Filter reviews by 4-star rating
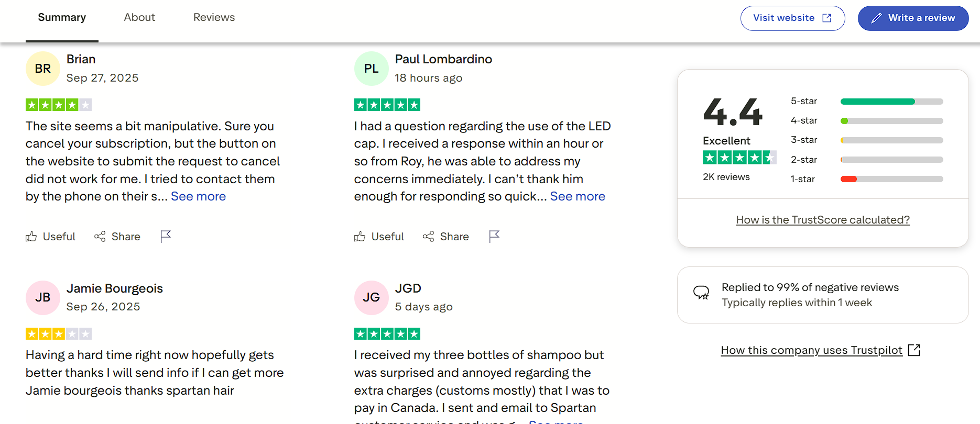980x424 pixels. tap(891, 121)
